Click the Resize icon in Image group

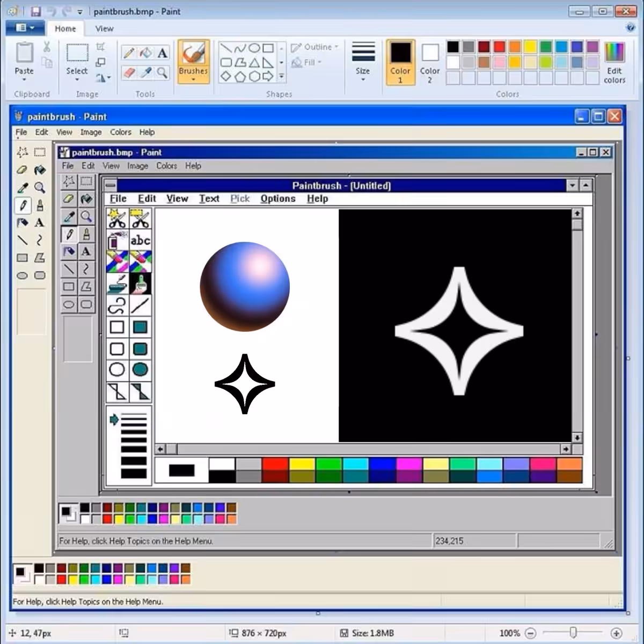pos(100,62)
